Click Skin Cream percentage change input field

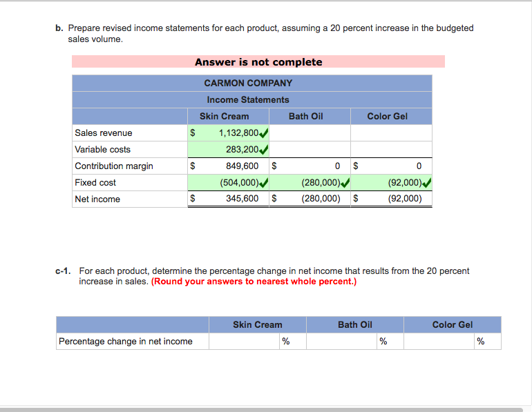245,341
